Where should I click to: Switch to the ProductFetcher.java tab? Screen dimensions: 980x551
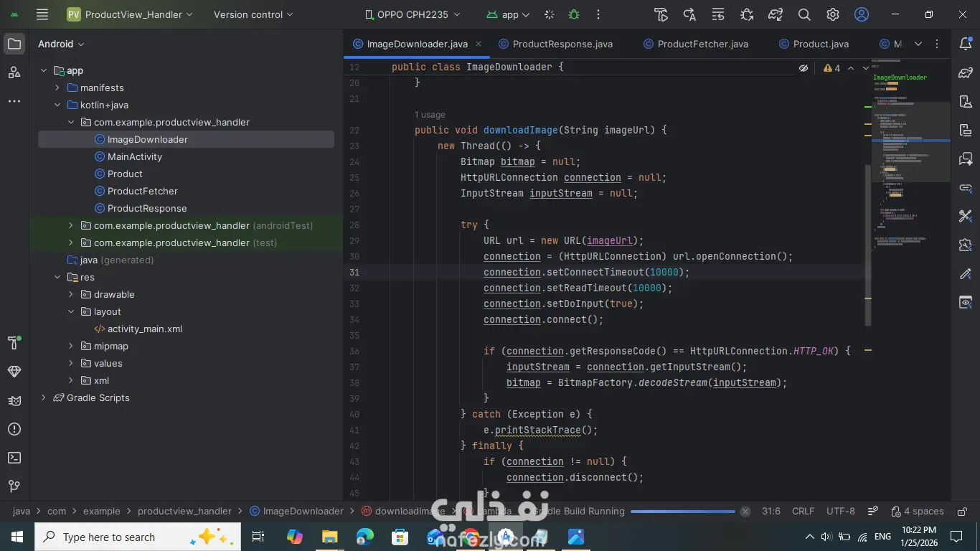[702, 44]
